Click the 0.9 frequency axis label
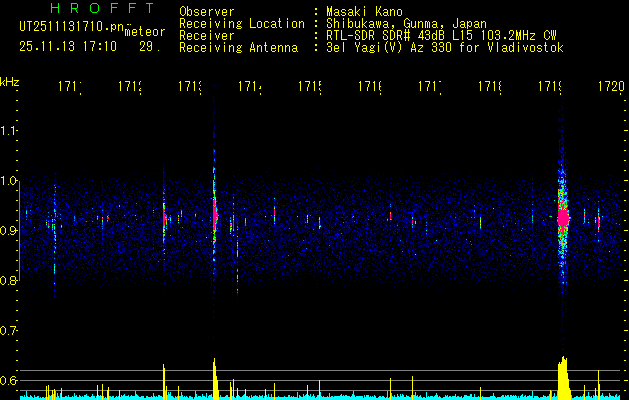Viewport: 629px width, 400px height. (9, 230)
